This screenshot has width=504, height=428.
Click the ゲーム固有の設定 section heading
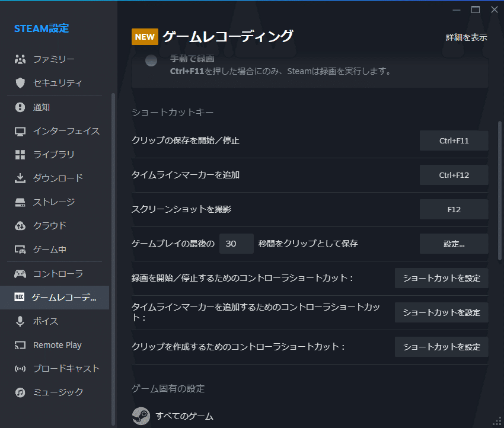pyautogui.click(x=168, y=389)
